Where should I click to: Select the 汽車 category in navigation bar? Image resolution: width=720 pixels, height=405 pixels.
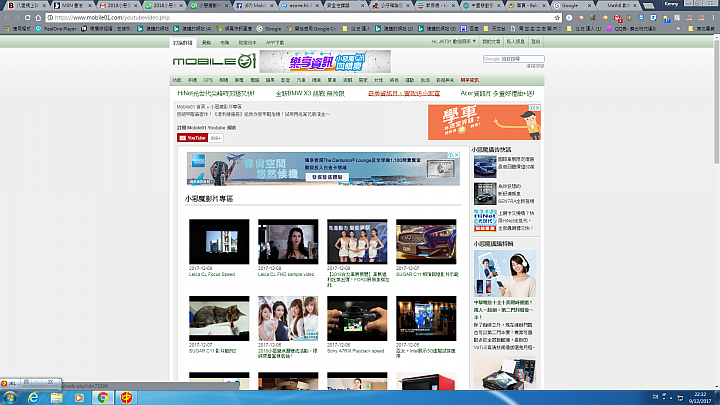point(301,80)
